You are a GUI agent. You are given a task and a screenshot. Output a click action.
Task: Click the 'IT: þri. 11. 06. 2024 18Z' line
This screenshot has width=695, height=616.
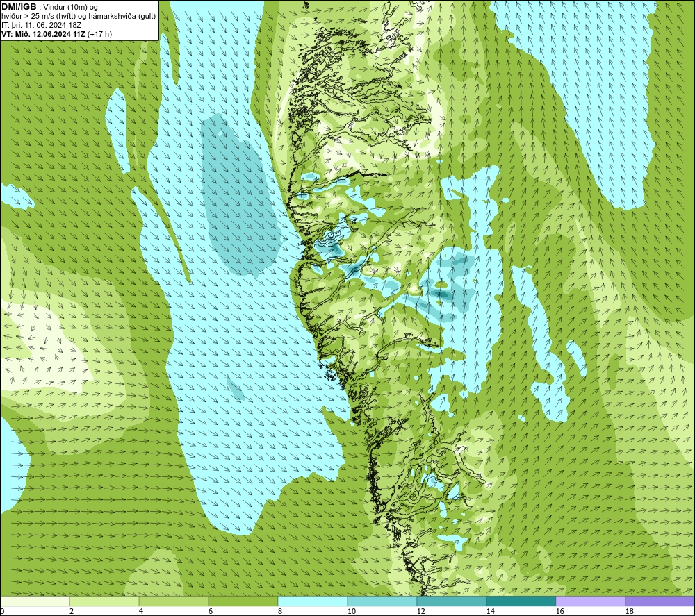tap(42, 25)
